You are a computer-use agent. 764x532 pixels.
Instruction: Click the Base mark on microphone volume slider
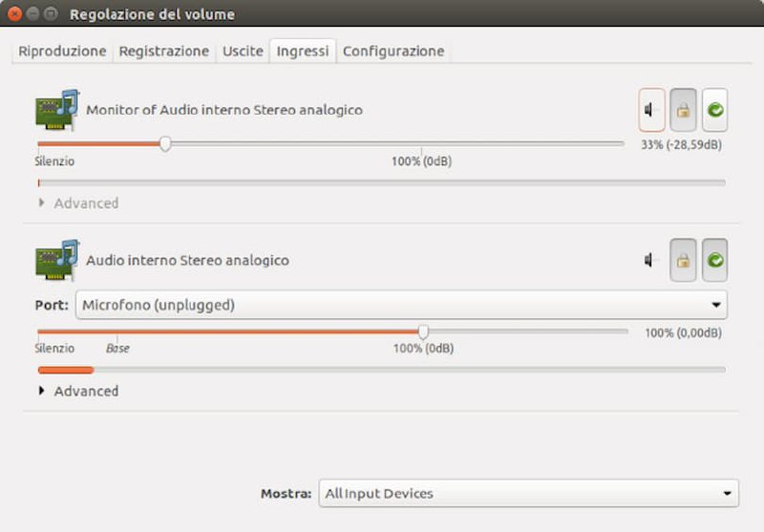117,348
